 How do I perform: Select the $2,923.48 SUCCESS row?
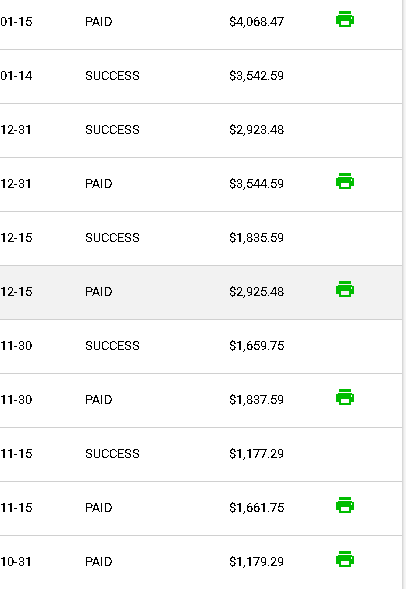click(201, 131)
